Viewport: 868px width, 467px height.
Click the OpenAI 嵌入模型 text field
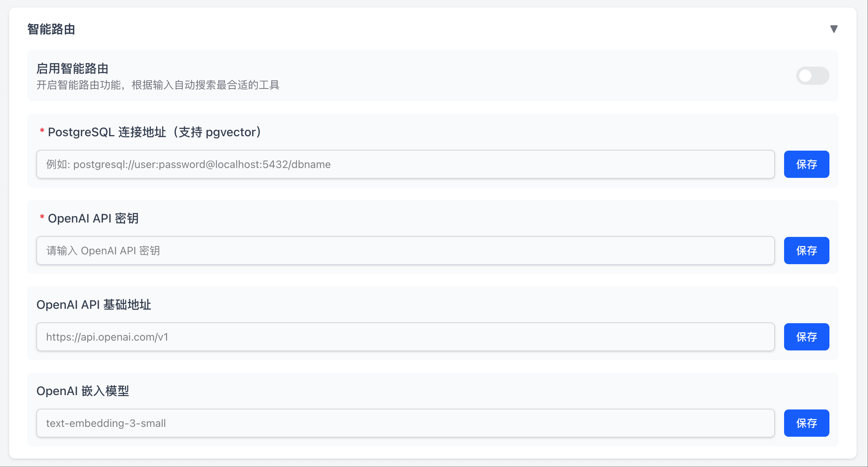point(405,423)
